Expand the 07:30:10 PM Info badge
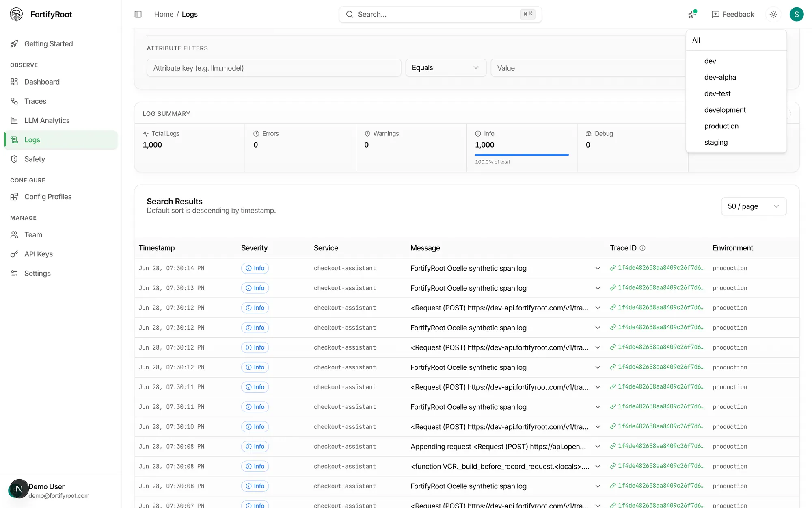This screenshot has height=508, width=812. [255, 427]
